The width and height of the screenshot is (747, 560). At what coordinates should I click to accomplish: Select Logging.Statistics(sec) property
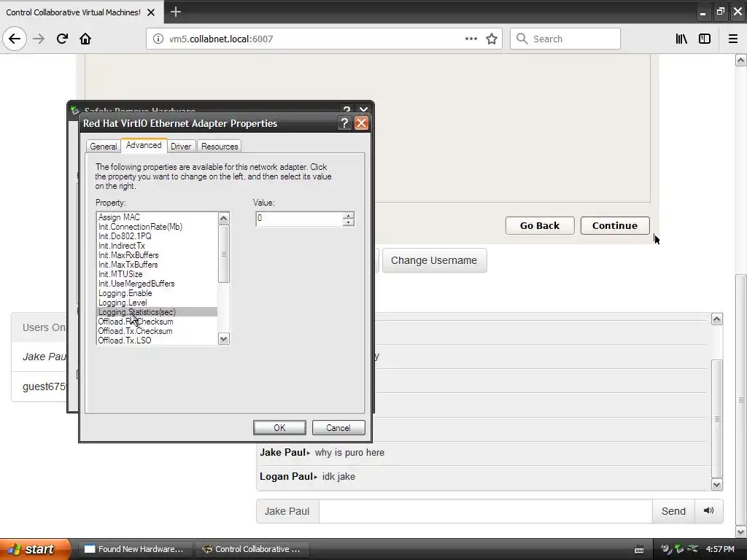(157, 312)
